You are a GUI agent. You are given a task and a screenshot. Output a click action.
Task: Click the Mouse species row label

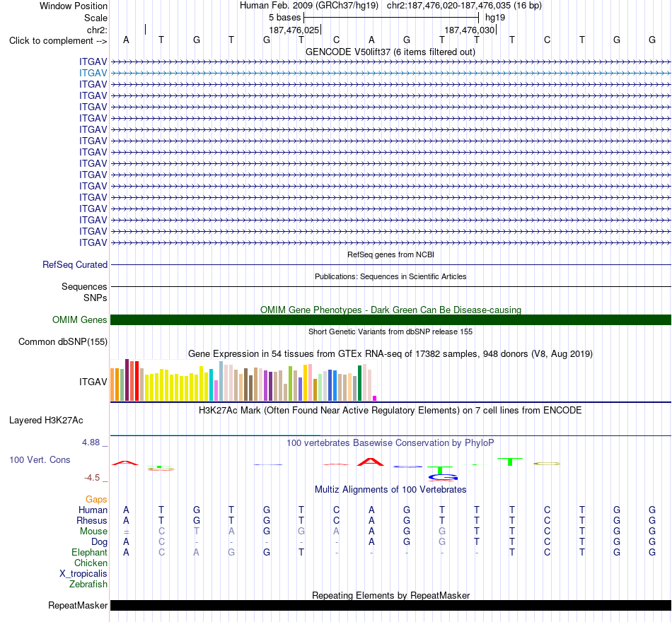(x=93, y=532)
